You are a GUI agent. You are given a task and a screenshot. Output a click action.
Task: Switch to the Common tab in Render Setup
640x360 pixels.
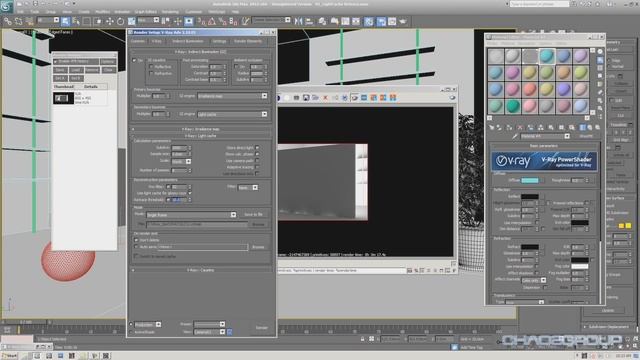[138, 41]
